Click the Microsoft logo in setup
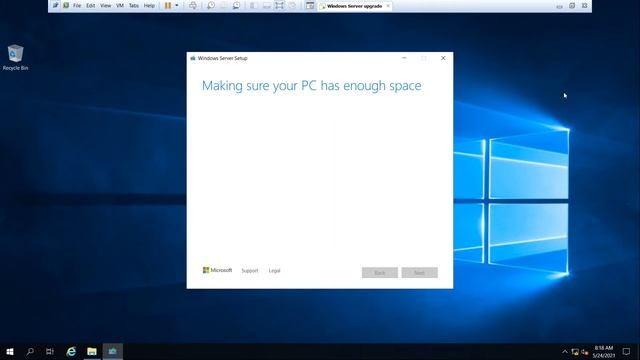 (x=217, y=270)
